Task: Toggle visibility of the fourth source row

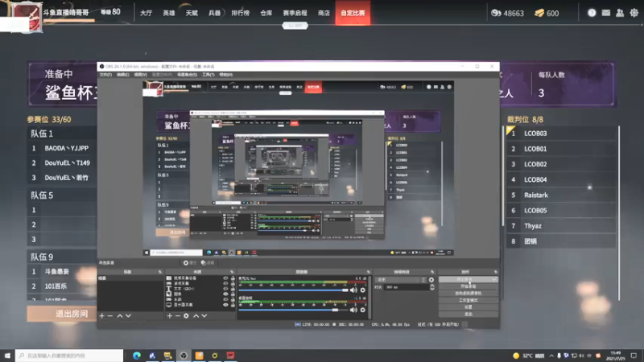Action: (225, 294)
